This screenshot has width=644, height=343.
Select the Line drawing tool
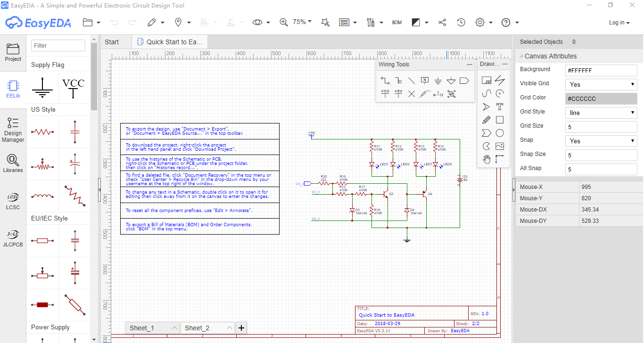point(500,80)
